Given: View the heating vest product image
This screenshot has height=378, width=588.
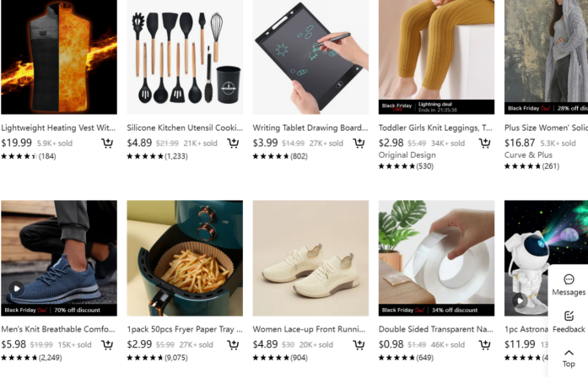Looking at the screenshot, I should [59, 57].
